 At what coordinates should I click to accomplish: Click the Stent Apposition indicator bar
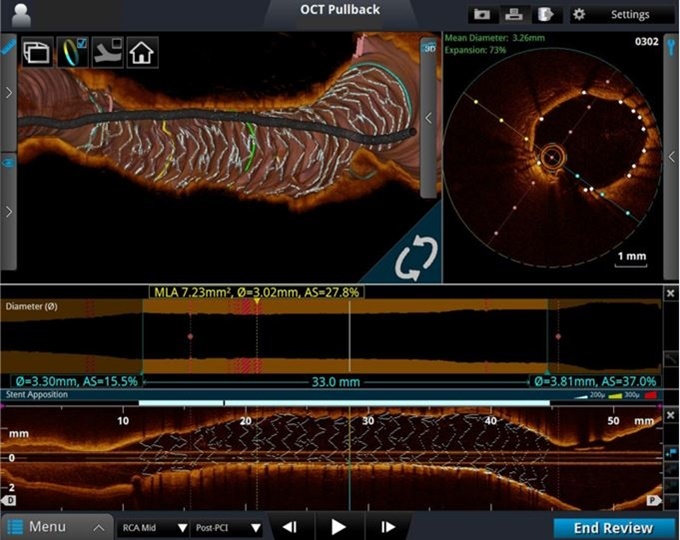(x=345, y=402)
